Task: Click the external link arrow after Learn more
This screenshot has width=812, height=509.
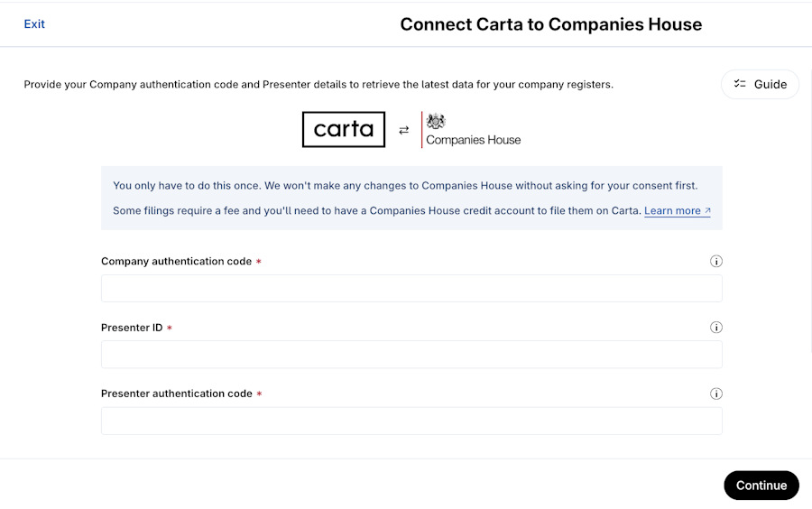Action: 707,211
